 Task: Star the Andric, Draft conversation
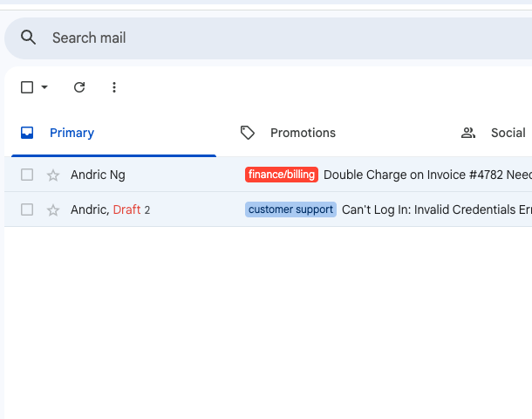pyautogui.click(x=53, y=209)
